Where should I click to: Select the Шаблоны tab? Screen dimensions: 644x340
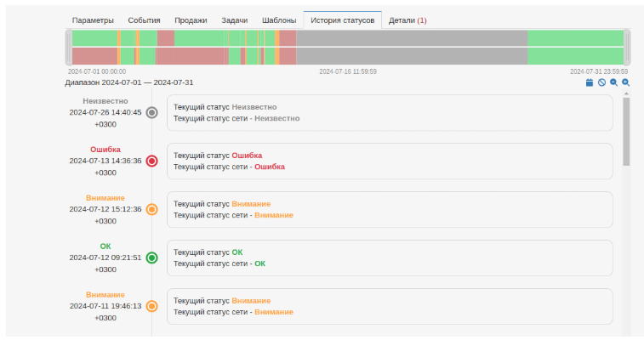pyautogui.click(x=279, y=20)
